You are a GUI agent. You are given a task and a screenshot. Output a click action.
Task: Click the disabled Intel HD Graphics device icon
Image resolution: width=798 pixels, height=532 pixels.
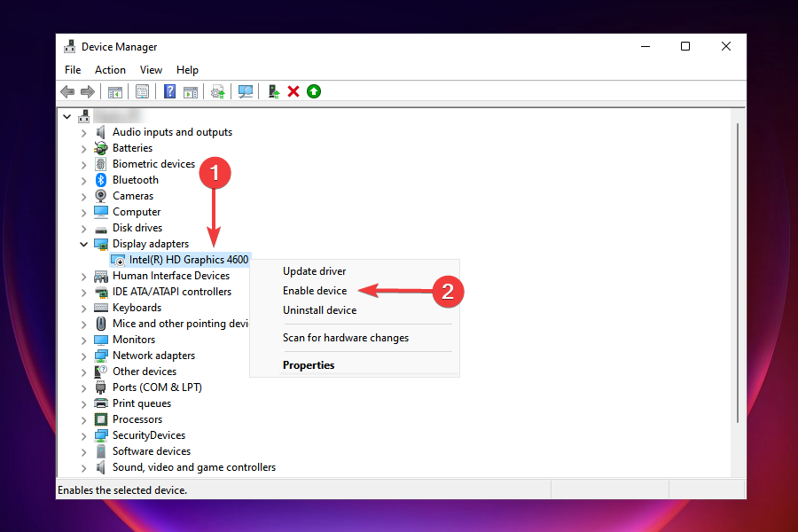118,260
